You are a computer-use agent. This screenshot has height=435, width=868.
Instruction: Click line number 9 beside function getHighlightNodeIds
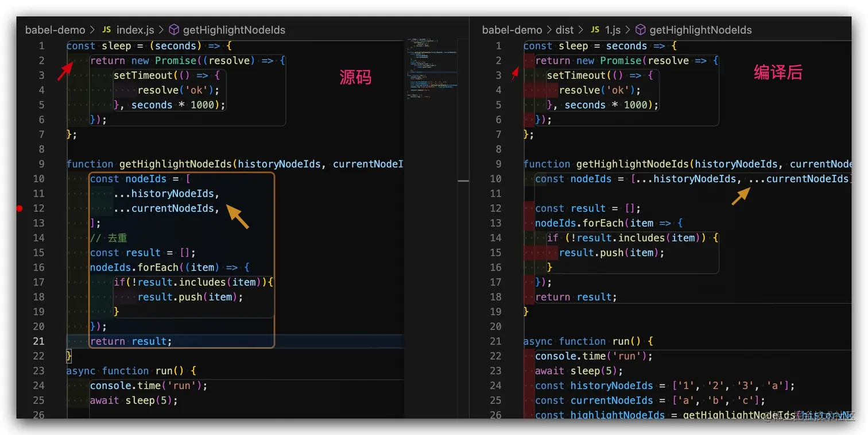(41, 164)
